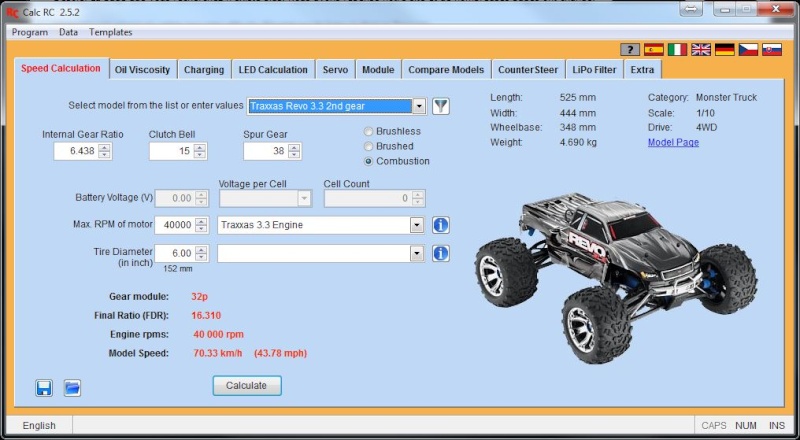The image size is (800, 440).
Task: Decrease Internal Gear Ratio with down arrow
Action: tap(105, 155)
